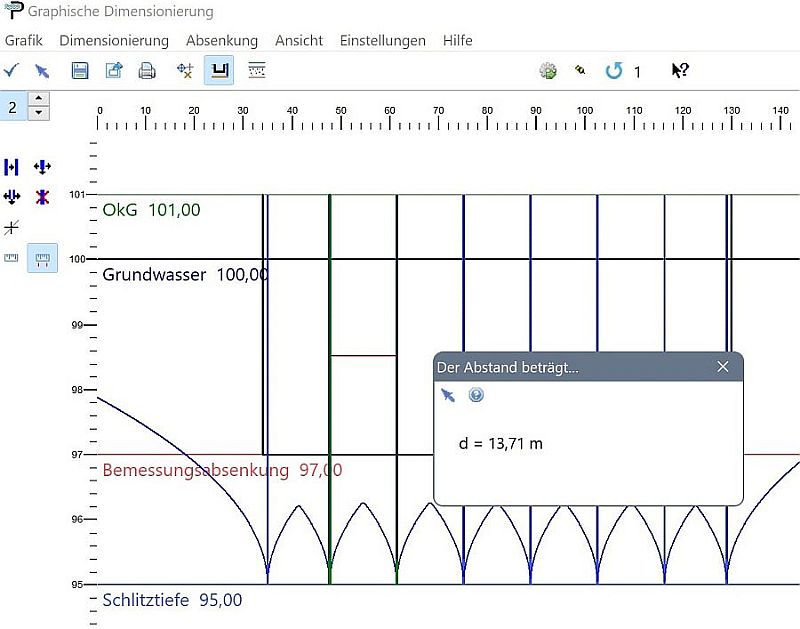Click the export graphic icon
The width and height of the screenshot is (800, 629).
(x=113, y=71)
